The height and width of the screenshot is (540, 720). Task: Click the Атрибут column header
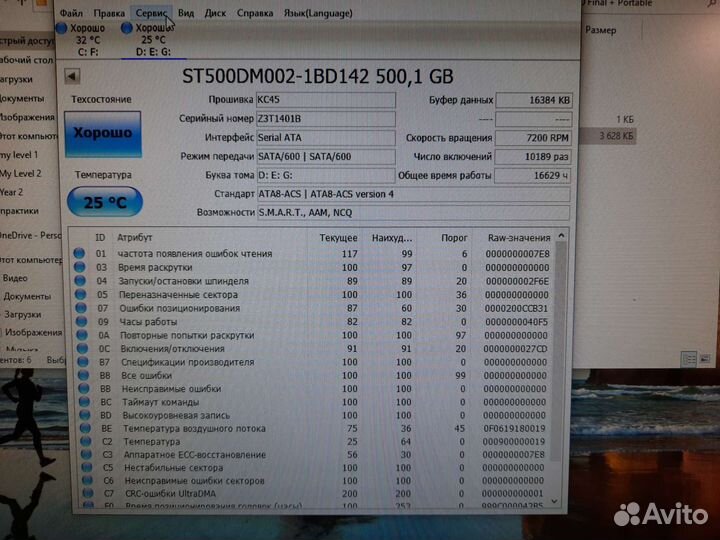tap(135, 238)
